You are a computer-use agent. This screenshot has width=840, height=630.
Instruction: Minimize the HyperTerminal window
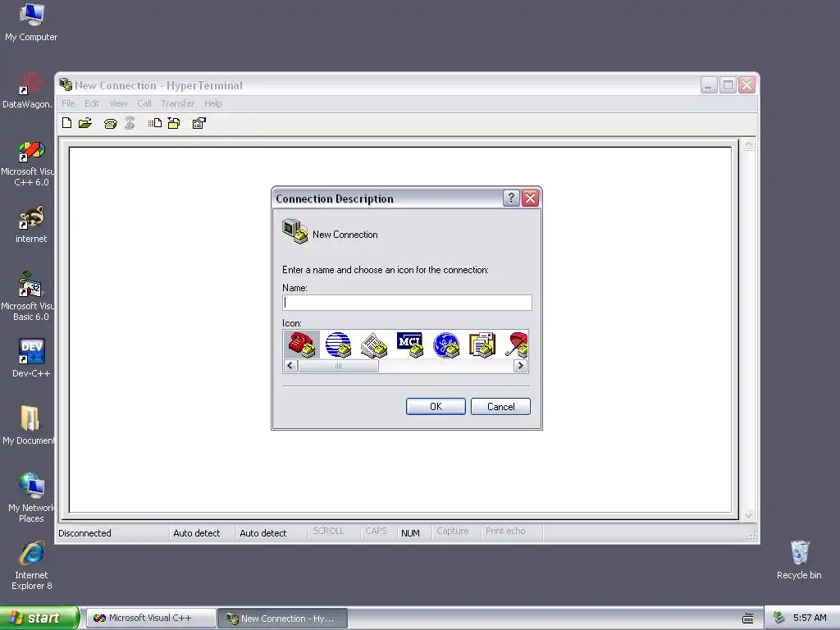[709, 85]
